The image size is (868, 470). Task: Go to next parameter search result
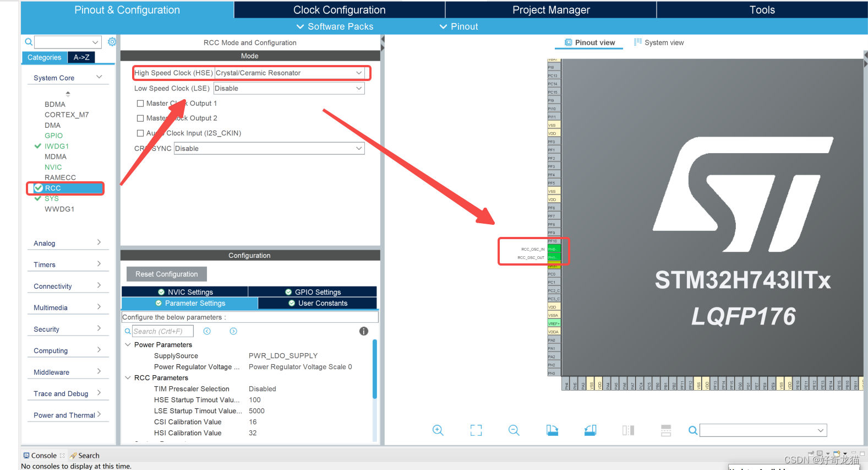233,331
